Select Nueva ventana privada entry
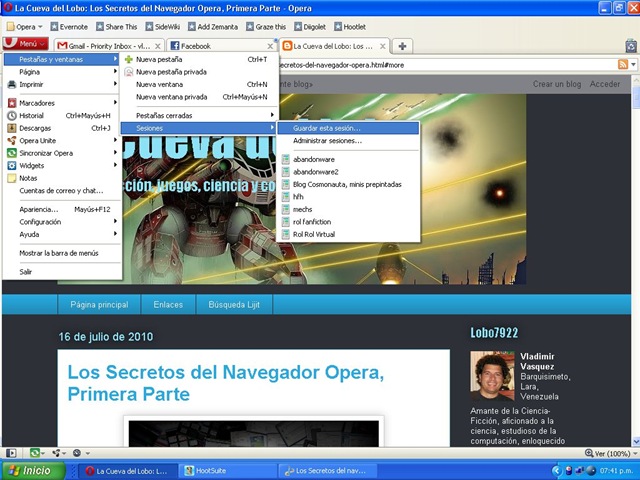This screenshot has width=640, height=480. (199, 97)
